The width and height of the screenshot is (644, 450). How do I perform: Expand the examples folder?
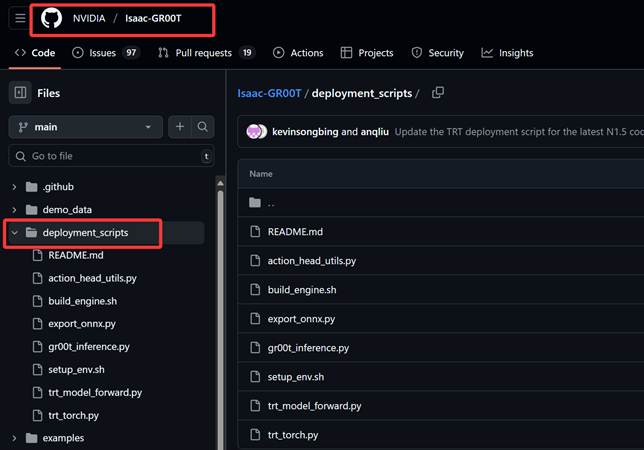pyautogui.click(x=14, y=438)
